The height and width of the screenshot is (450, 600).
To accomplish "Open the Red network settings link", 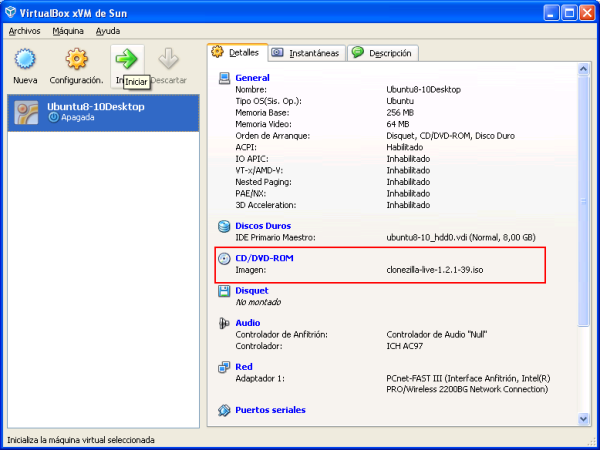I will (x=243, y=367).
